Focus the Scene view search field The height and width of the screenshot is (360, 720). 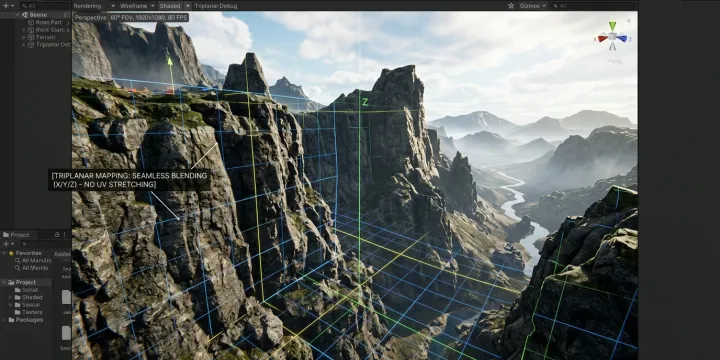pyautogui.click(x=593, y=6)
